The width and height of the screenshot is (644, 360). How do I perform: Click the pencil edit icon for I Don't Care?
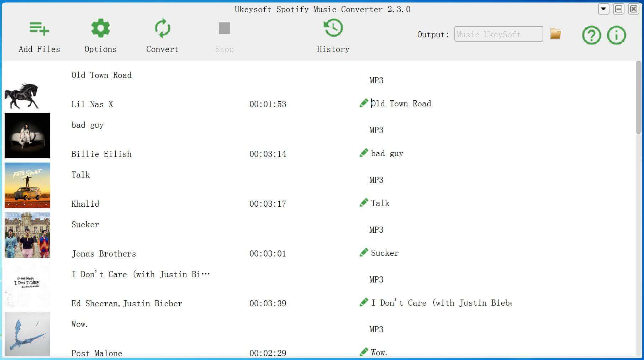[x=364, y=302]
